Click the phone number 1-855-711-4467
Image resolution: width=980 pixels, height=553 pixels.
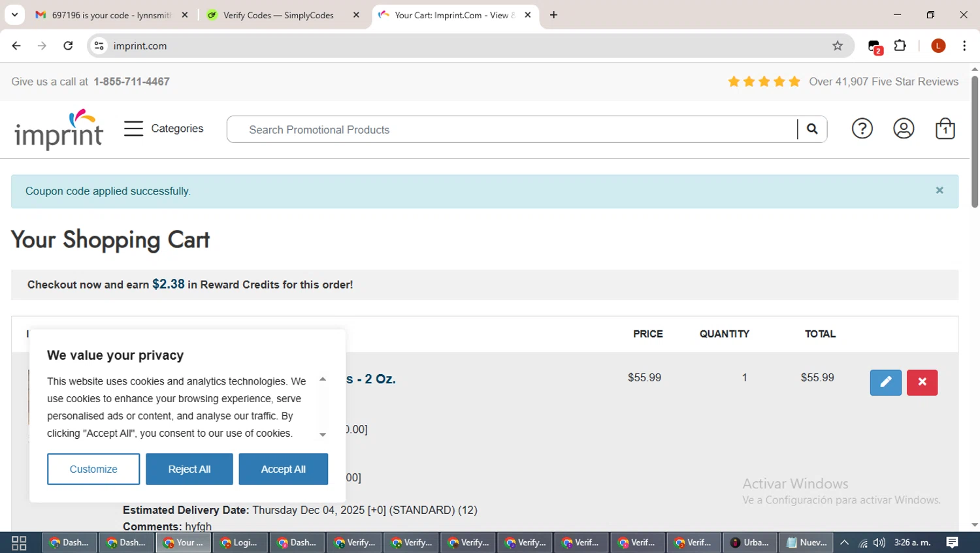coord(131,82)
